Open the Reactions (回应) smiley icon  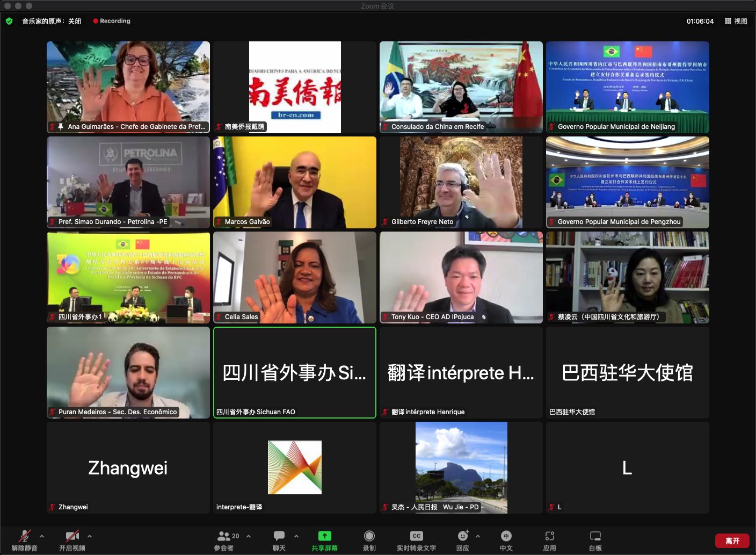pos(462,536)
